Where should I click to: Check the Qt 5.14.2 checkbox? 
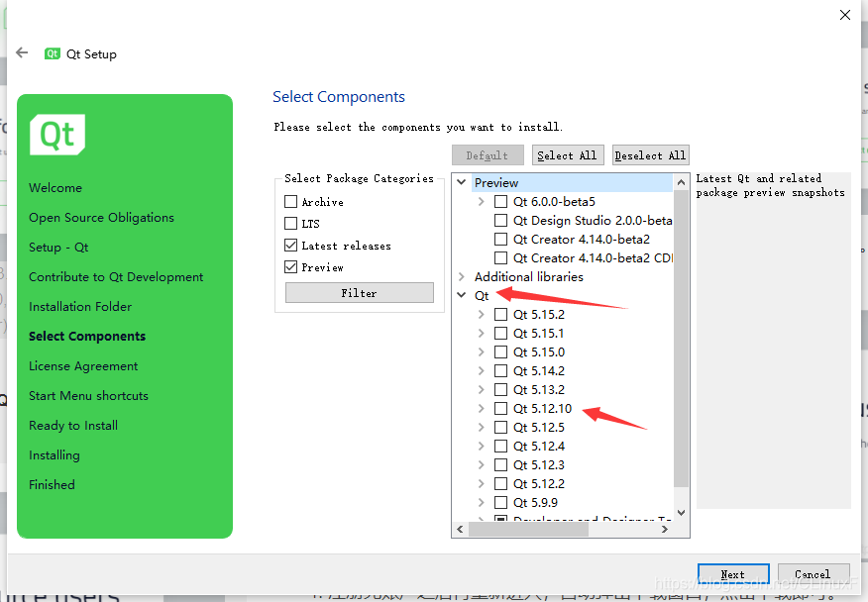point(500,370)
